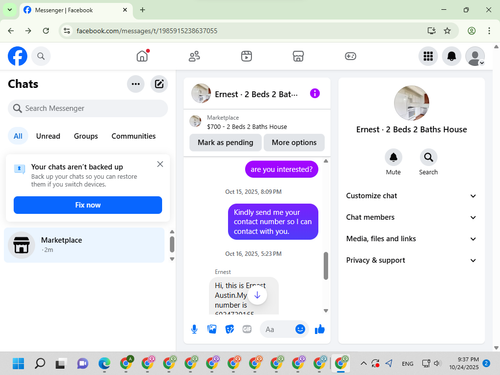This screenshot has height=375, width=500.
Task: Mute the conversation with the bell icon
Action: (x=393, y=157)
